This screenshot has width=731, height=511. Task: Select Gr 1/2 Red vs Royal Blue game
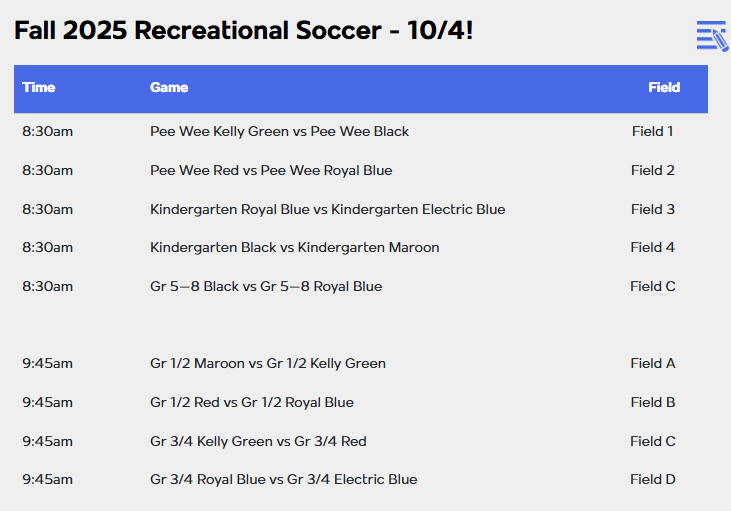252,402
